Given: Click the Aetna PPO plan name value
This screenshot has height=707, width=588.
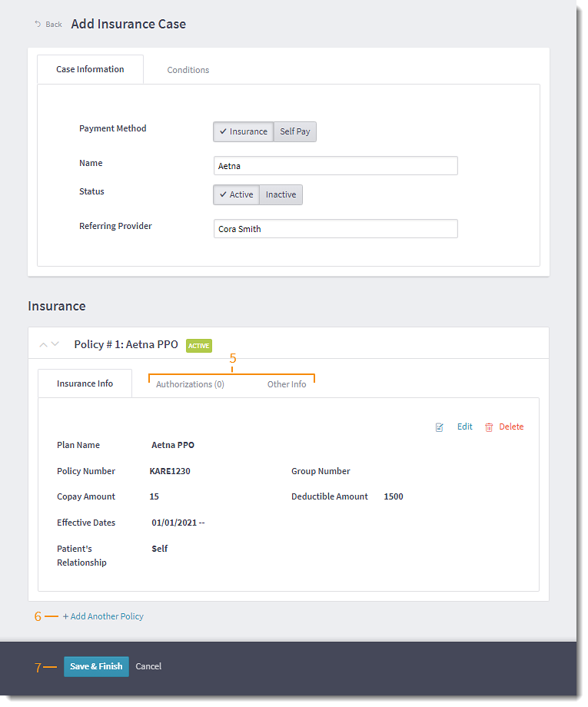Looking at the screenshot, I should [x=173, y=446].
